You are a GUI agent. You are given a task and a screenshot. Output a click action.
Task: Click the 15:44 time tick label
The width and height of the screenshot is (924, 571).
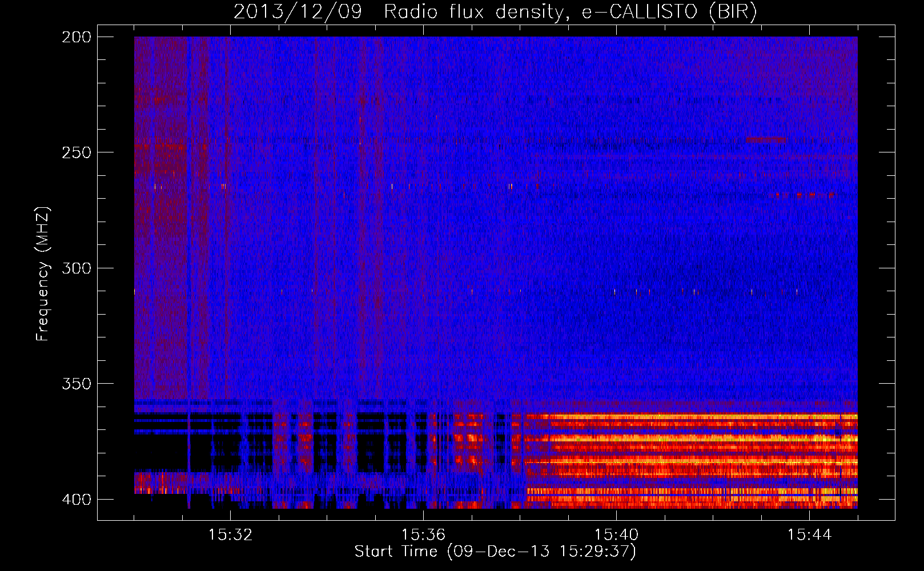tap(809, 535)
